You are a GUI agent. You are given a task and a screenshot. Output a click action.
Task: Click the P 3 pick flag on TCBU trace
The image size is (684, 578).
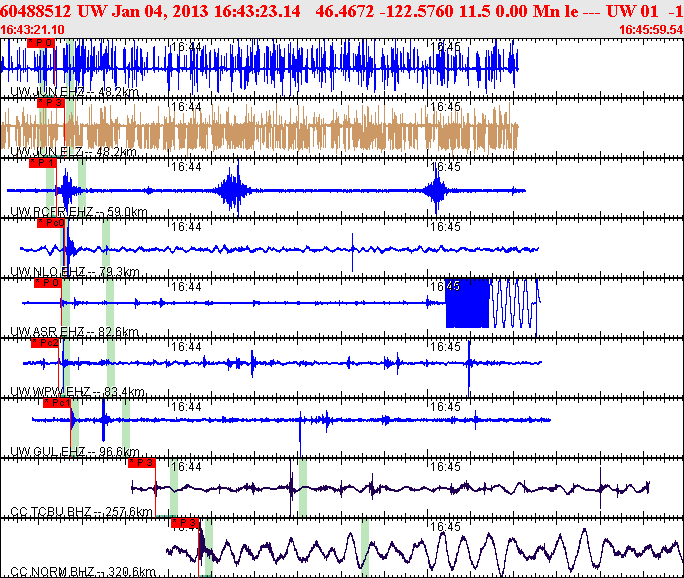(142, 462)
